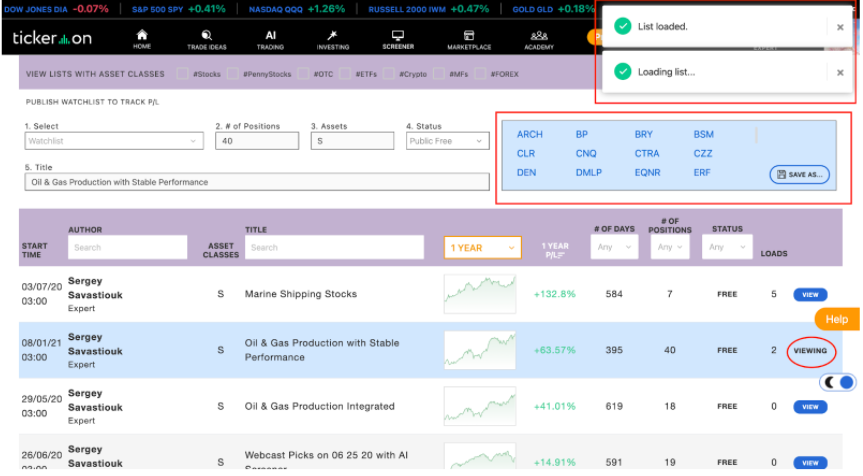This screenshot has width=863, height=476.
Task: Open the CZZ ticker link
Action: (703, 154)
